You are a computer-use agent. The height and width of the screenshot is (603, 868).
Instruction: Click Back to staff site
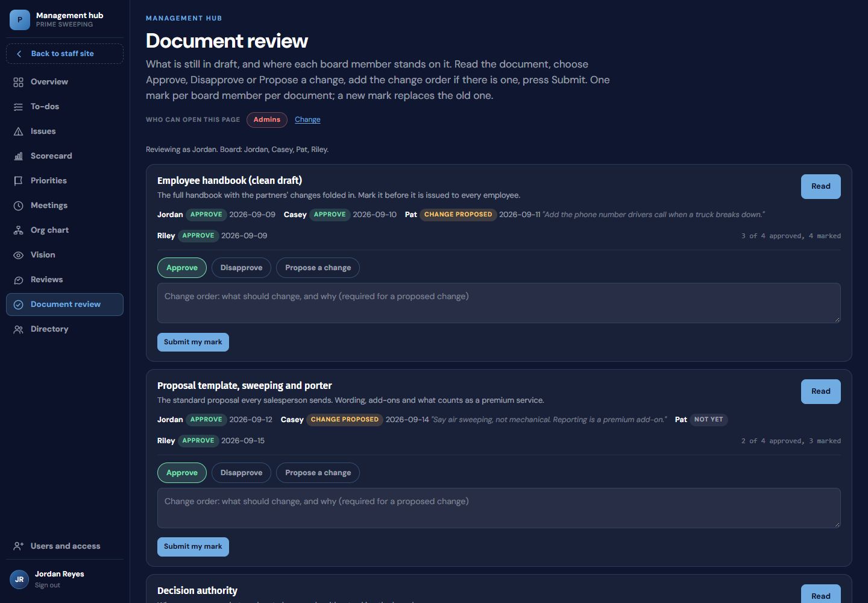64,54
